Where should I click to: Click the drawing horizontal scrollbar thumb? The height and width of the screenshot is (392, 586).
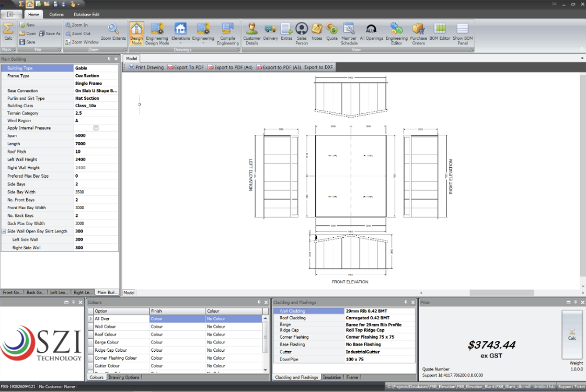(501, 293)
